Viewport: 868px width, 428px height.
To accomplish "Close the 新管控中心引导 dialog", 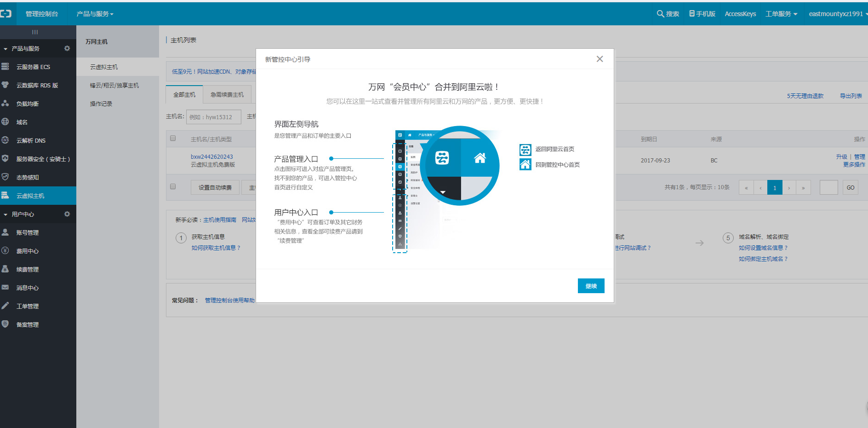I will click(x=600, y=59).
